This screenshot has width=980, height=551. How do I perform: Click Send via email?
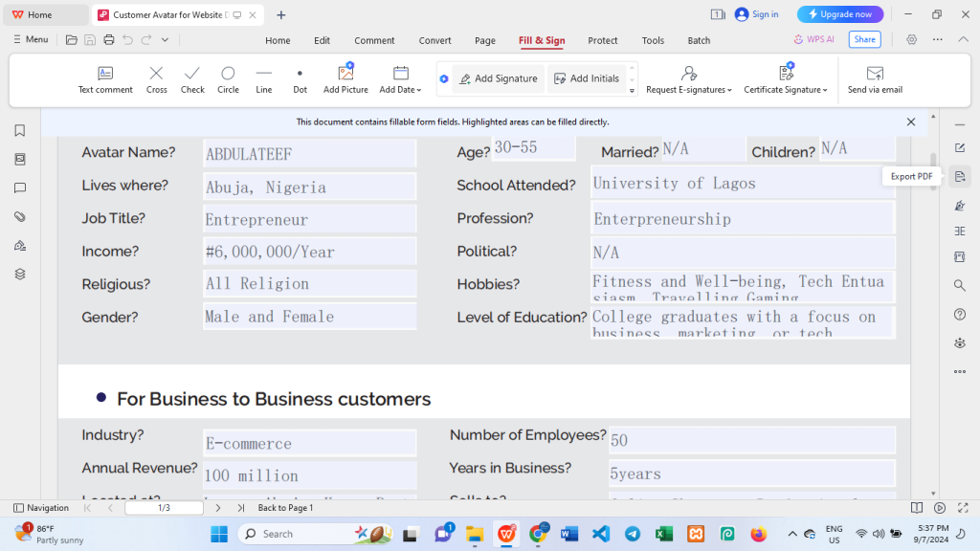point(875,80)
